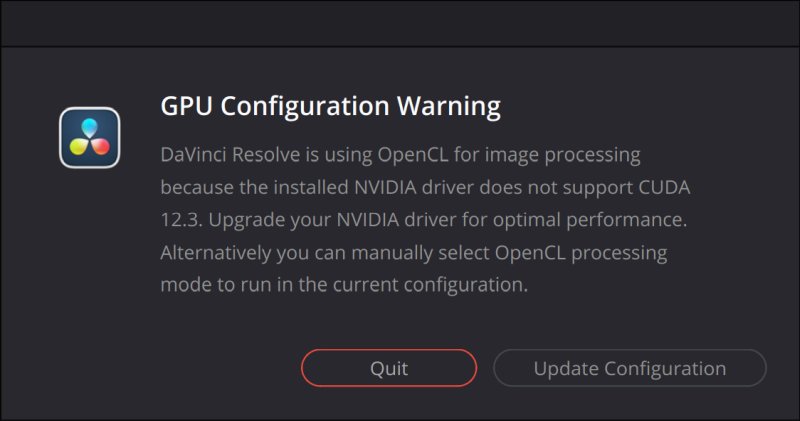Viewport: 800px width, 421px height.
Task: Click the dark title bar strip above dialog
Action: click(x=400, y=22)
